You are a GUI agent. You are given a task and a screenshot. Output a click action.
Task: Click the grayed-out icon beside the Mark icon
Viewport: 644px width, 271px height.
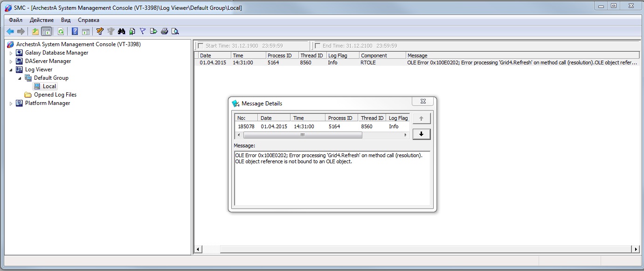pyautogui.click(x=111, y=31)
